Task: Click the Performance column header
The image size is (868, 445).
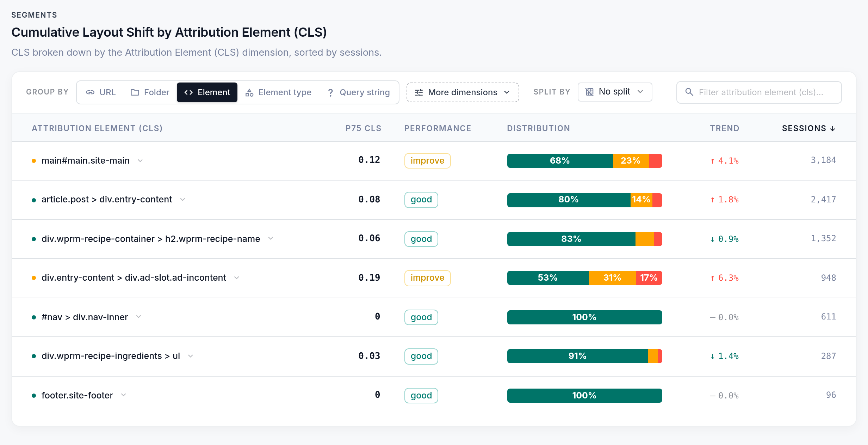Action: (x=438, y=128)
